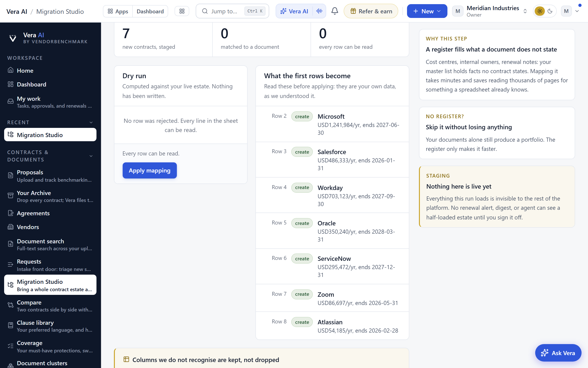Collapse the Recent section chevron
Image resolution: width=588 pixels, height=368 pixels.
pyautogui.click(x=91, y=122)
